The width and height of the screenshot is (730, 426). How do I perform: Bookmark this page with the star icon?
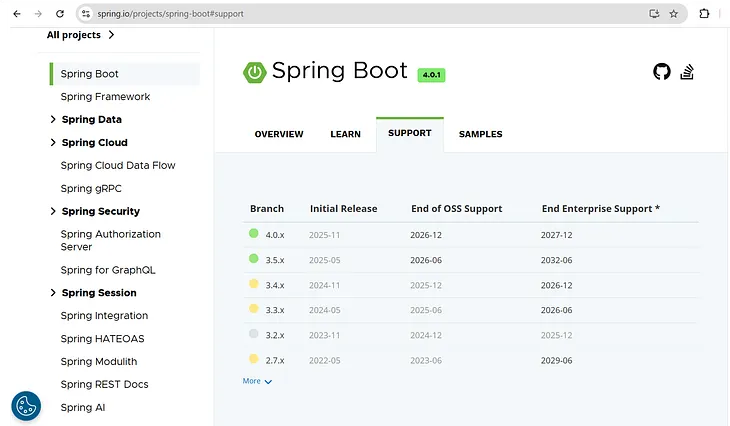674,14
